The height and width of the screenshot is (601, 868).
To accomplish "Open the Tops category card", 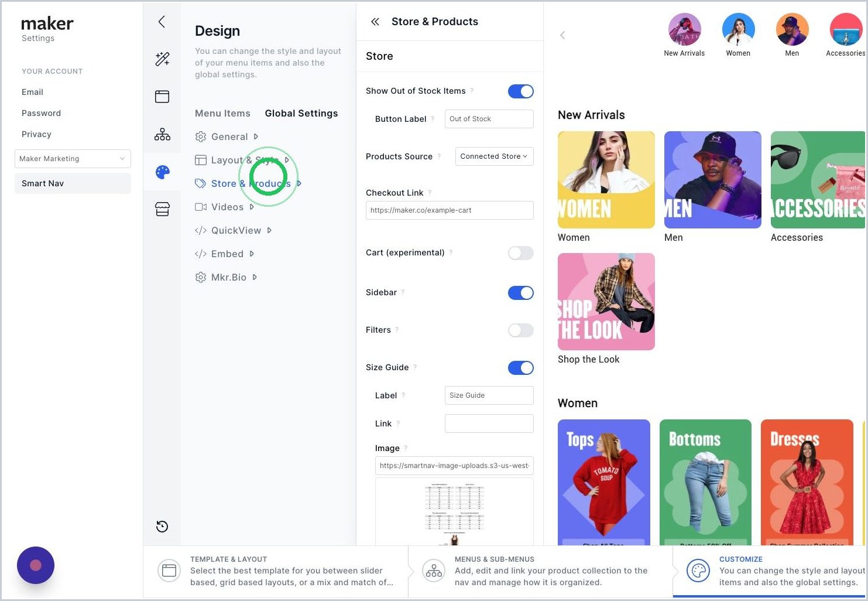I will pyautogui.click(x=604, y=482).
